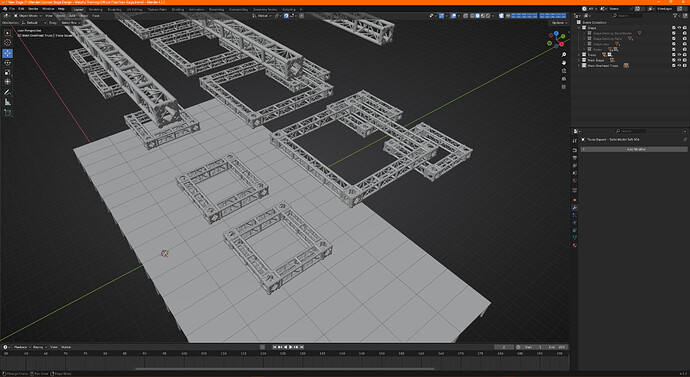The width and height of the screenshot is (690, 377).
Task: Switch viewport shading to Material Preview
Action: [x=483, y=16]
